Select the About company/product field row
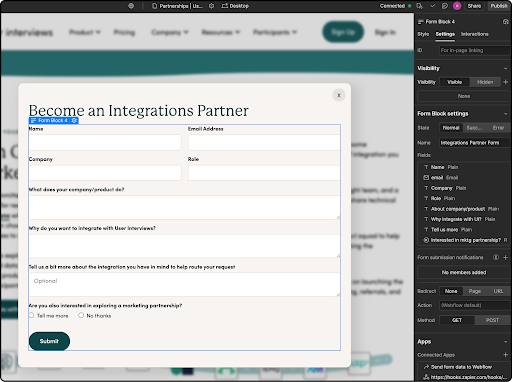 pos(464,209)
